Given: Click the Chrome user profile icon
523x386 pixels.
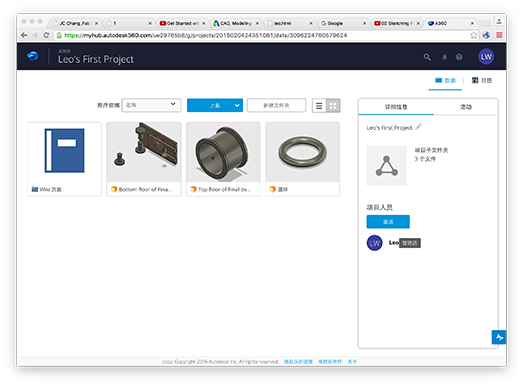Looking at the screenshot, I should point(499,22).
